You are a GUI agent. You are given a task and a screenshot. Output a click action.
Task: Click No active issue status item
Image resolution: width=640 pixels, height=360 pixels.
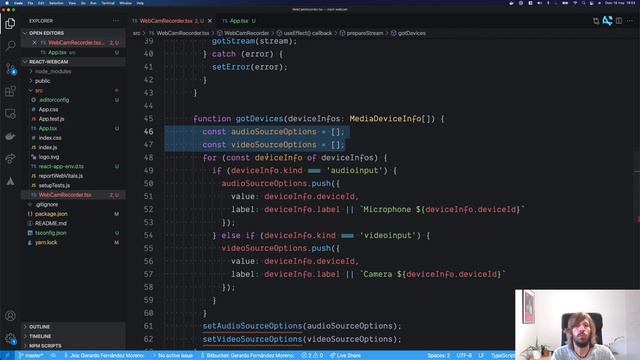click(173, 356)
